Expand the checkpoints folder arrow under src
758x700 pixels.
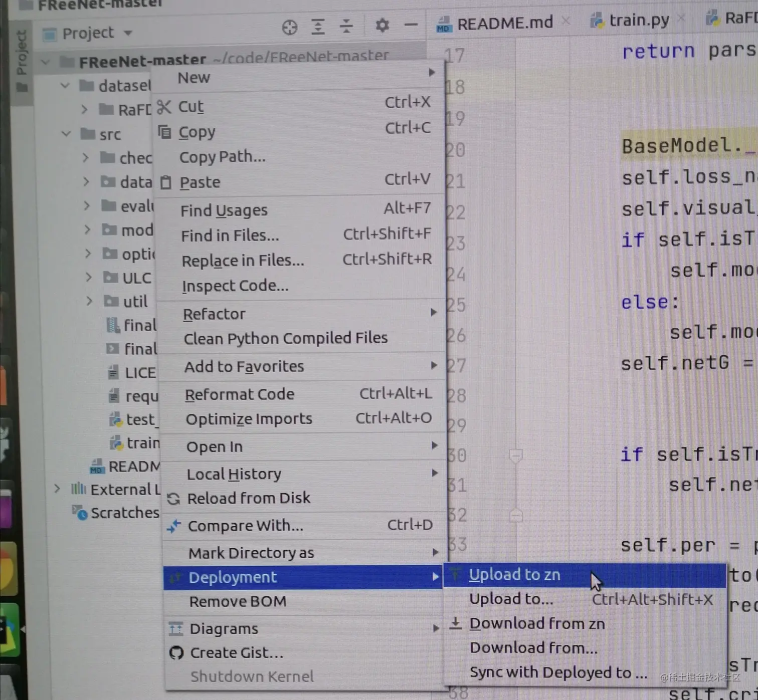86,157
